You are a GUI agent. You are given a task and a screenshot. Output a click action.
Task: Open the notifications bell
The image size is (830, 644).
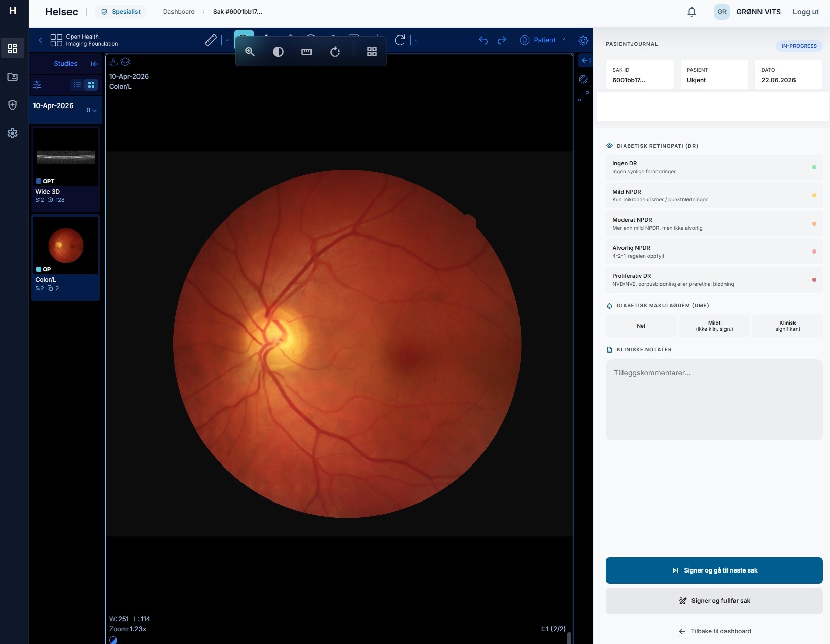tap(691, 12)
